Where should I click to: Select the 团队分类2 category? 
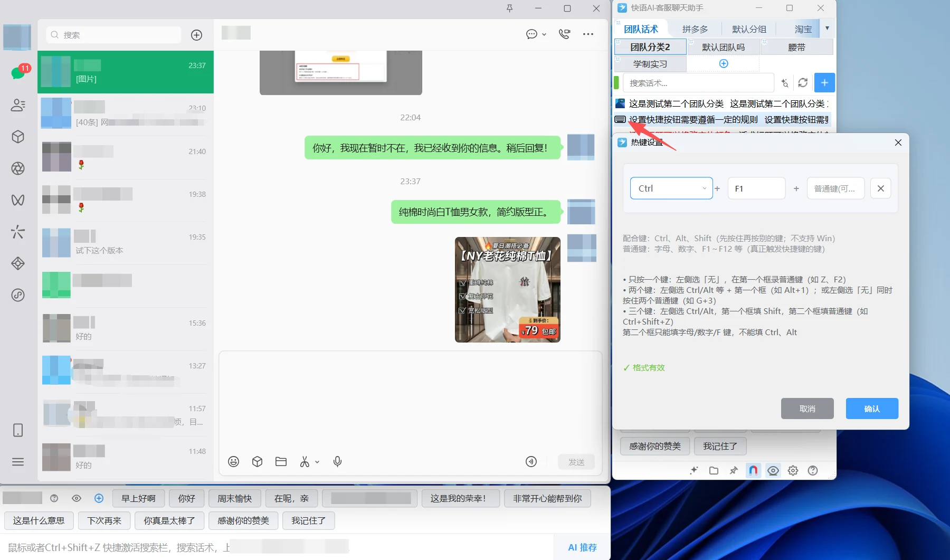point(650,47)
